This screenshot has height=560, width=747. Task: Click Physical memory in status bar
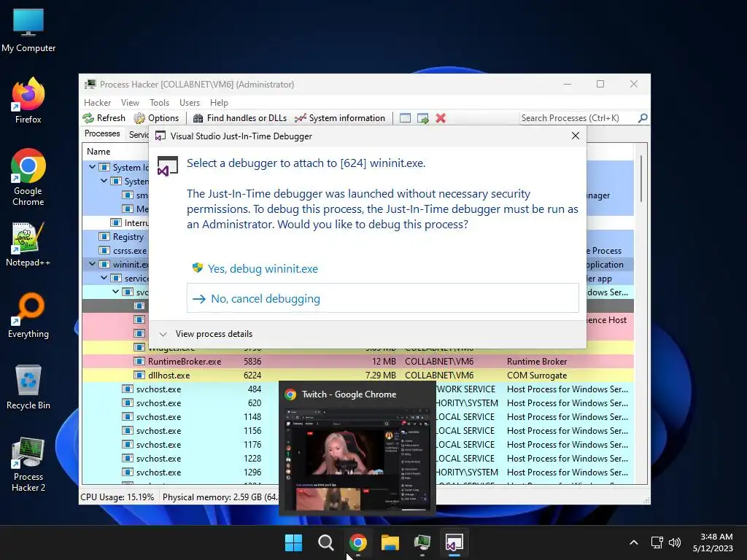[x=220, y=497]
